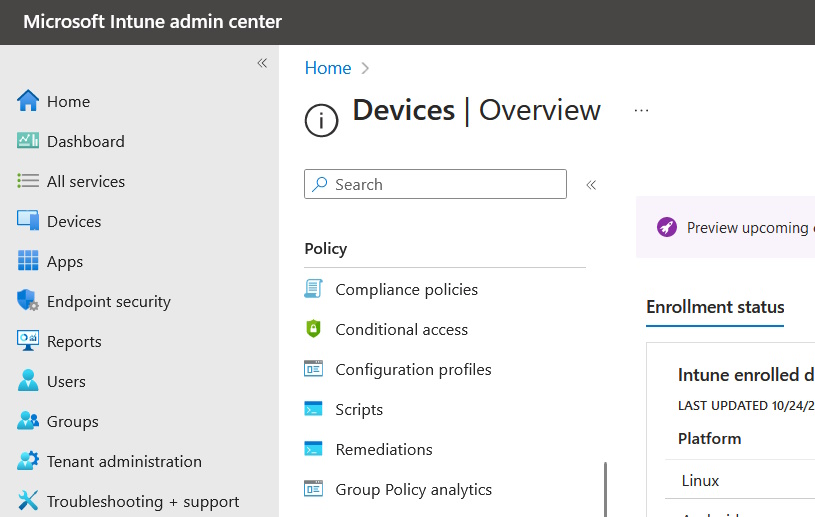The height and width of the screenshot is (517, 815).
Task: Click the Home breadcrumb link
Action: (328, 68)
